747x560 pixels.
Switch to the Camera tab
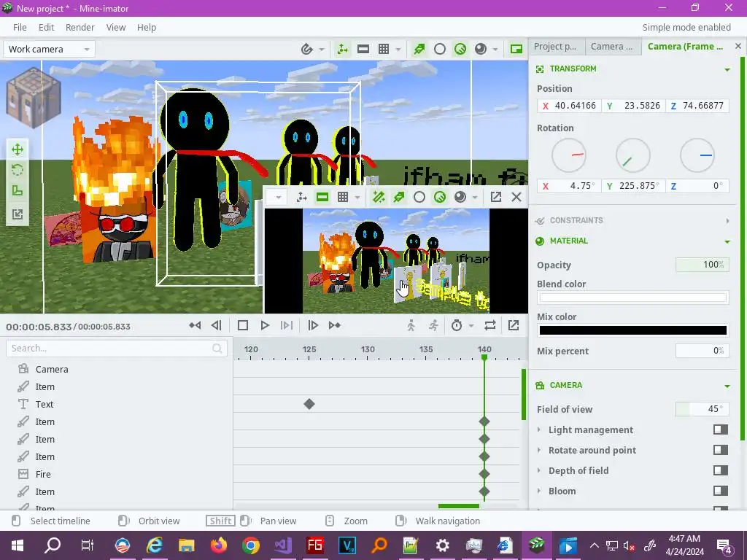613,46
